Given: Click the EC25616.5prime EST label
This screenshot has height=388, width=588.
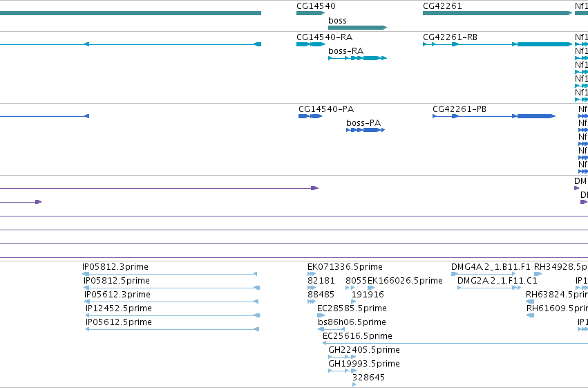Looking at the screenshot, I should click(x=357, y=336).
